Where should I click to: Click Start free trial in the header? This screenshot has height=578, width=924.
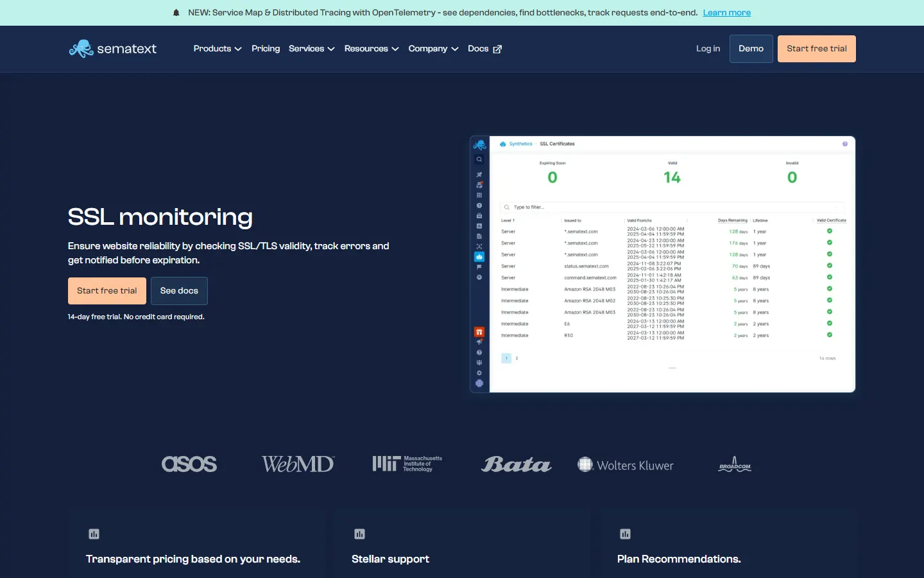click(817, 49)
